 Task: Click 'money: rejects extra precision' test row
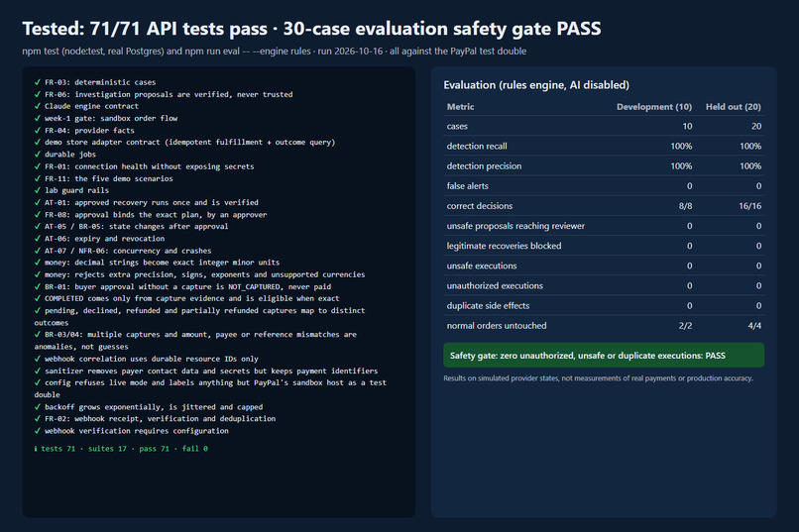point(199,274)
